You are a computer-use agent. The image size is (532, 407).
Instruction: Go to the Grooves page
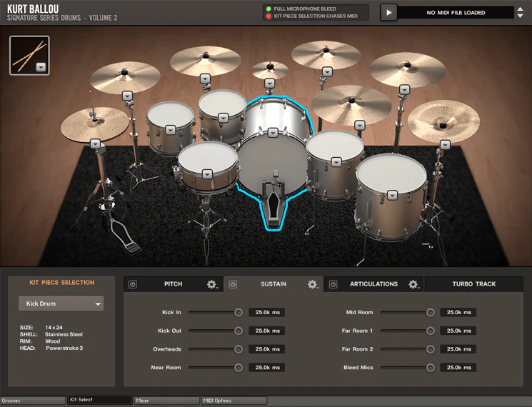33,401
